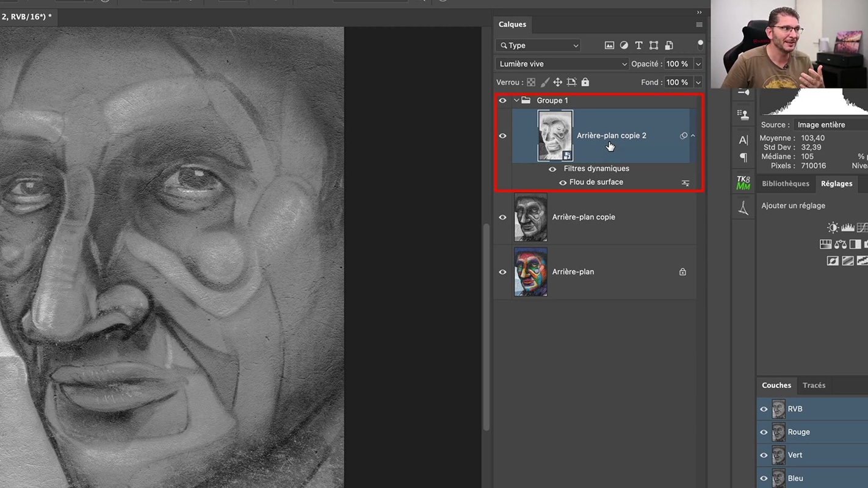
Task: Select the Rouge channel row
Action: click(812, 432)
